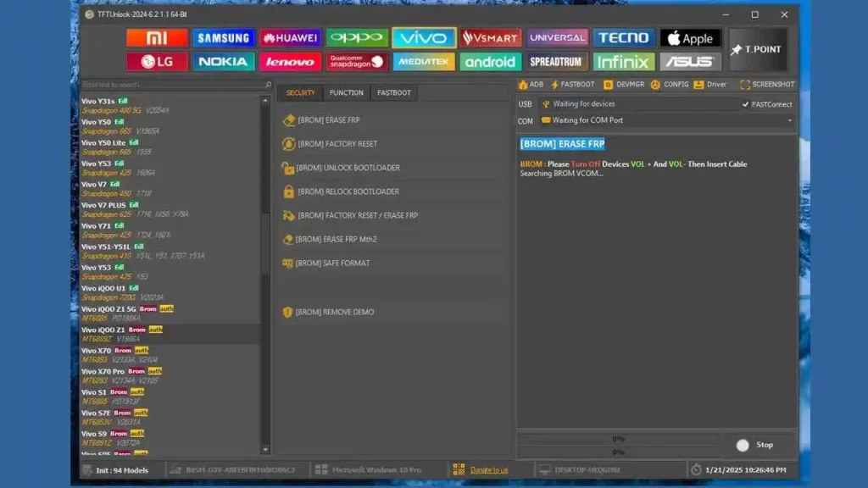Select the Android brand button
This screenshot has height=488, width=868.
coord(491,61)
